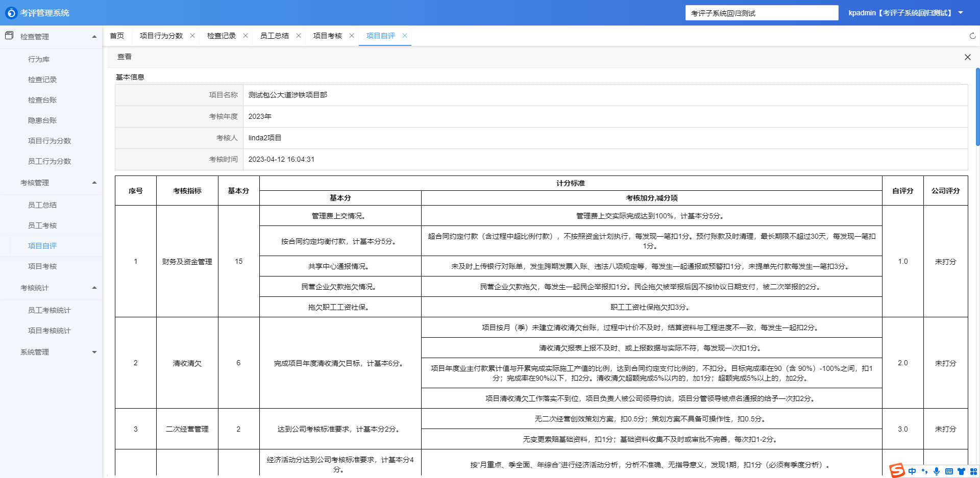Open the IME toolbox grid icon
This screenshot has height=478, width=980.
(973, 471)
